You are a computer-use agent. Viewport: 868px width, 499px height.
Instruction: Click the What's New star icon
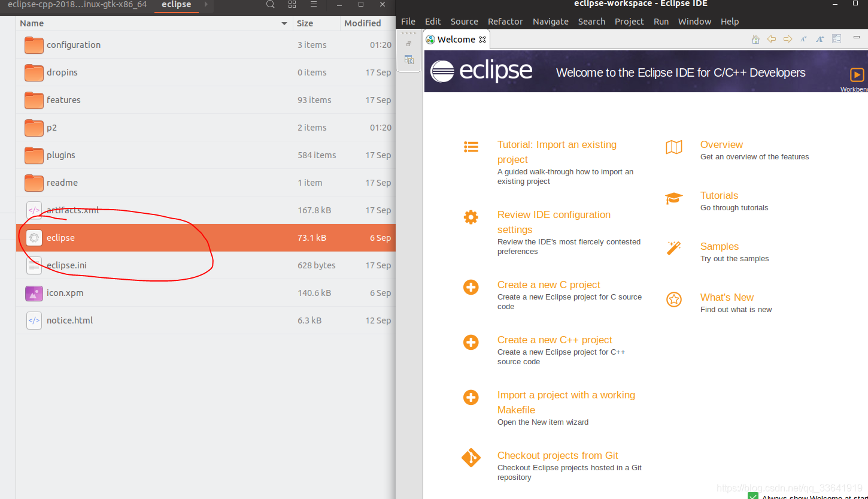(674, 300)
